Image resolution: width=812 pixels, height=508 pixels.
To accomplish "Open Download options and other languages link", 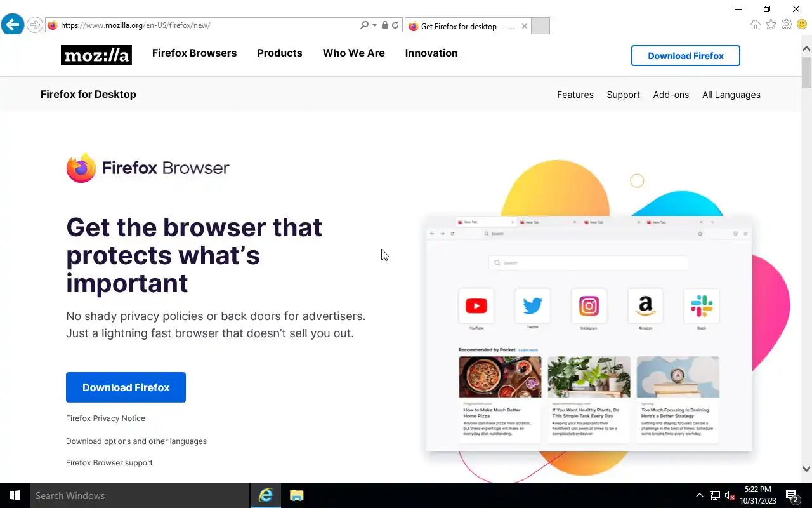I will tap(136, 441).
